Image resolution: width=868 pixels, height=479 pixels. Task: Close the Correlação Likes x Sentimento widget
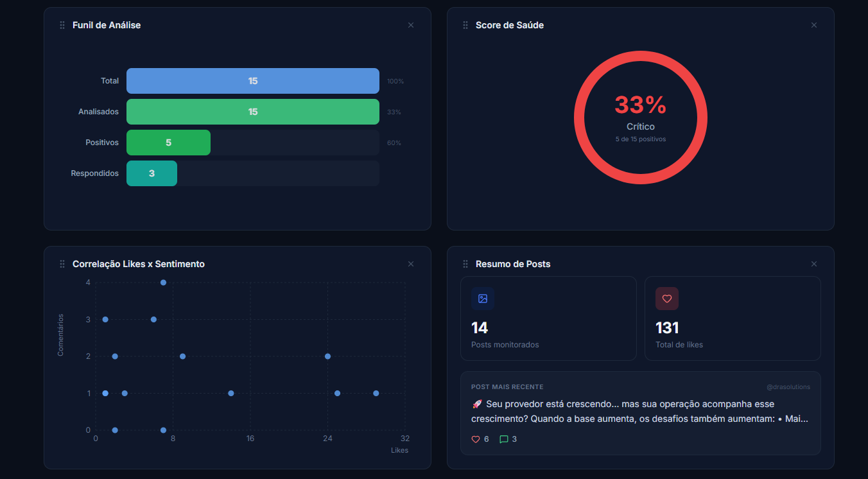pyautogui.click(x=411, y=264)
